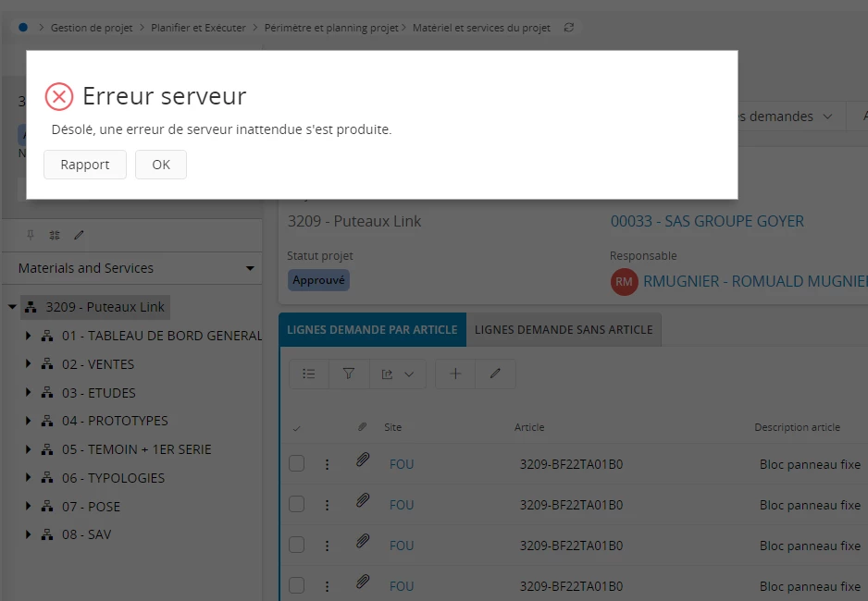Expand the 03 - ETUDES node
Image resolution: width=868 pixels, height=601 pixels.
[x=28, y=393]
